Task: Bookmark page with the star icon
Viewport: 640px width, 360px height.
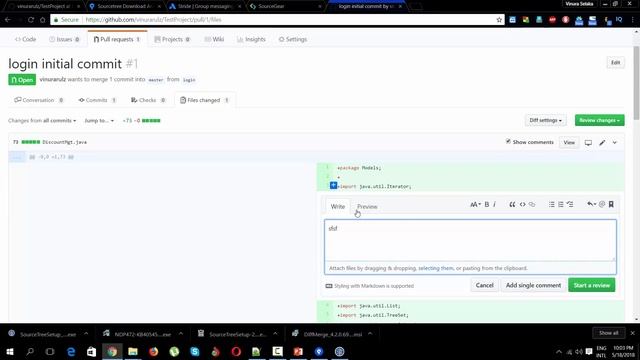Action: [499, 20]
